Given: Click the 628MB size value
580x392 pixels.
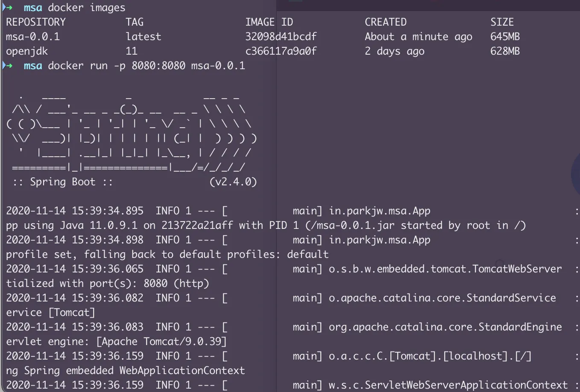Looking at the screenshot, I should [x=505, y=51].
